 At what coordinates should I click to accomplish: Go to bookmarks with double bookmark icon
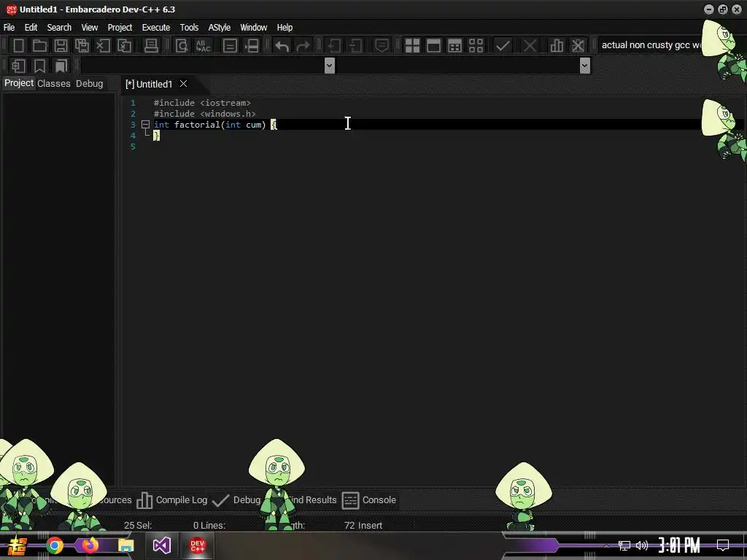(61, 66)
